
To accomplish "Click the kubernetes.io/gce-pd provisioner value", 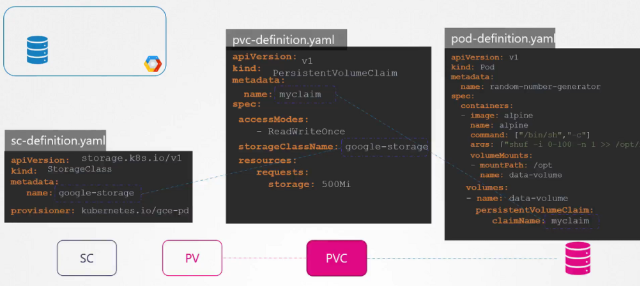I will pyautogui.click(x=135, y=210).
